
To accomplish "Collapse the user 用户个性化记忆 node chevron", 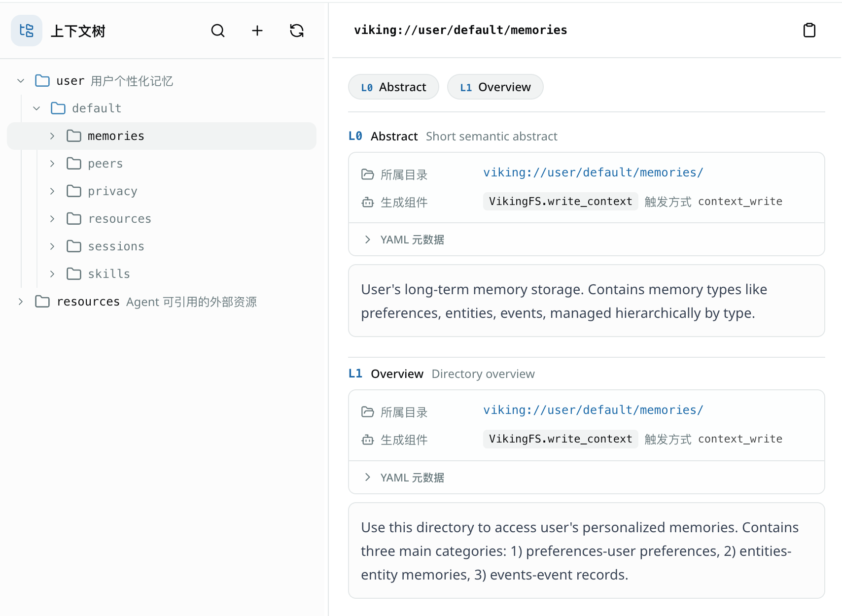I will (x=21, y=81).
